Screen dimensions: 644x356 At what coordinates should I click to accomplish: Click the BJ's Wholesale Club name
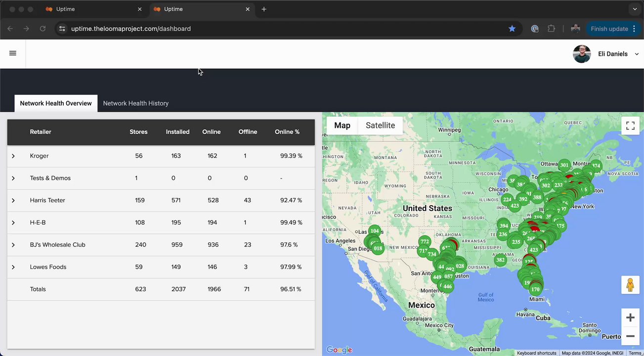(57, 245)
